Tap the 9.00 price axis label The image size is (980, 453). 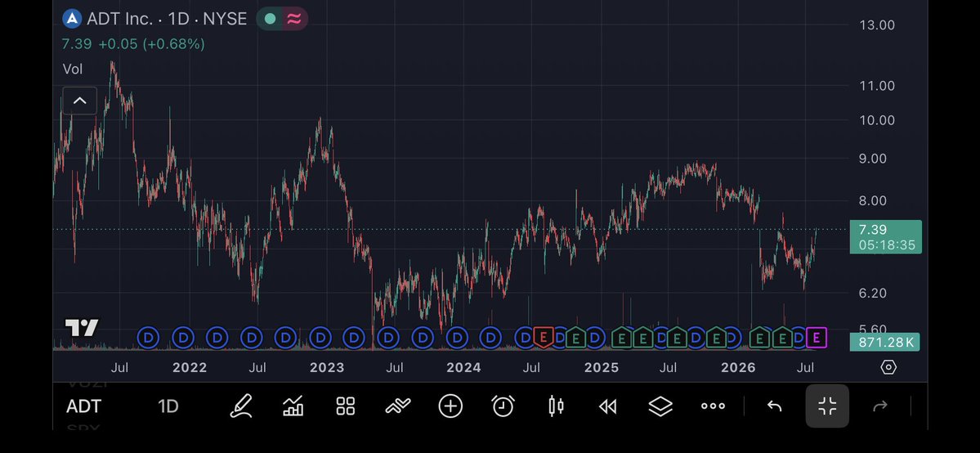873,159
